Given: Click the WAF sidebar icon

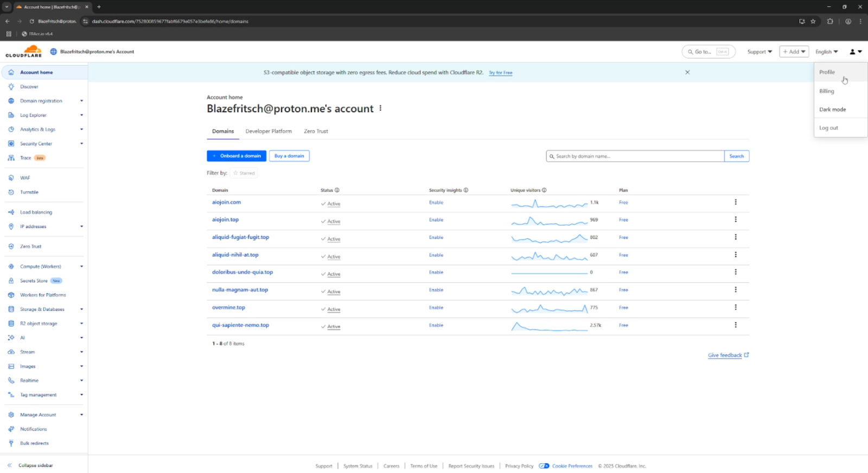Looking at the screenshot, I should [x=11, y=178].
